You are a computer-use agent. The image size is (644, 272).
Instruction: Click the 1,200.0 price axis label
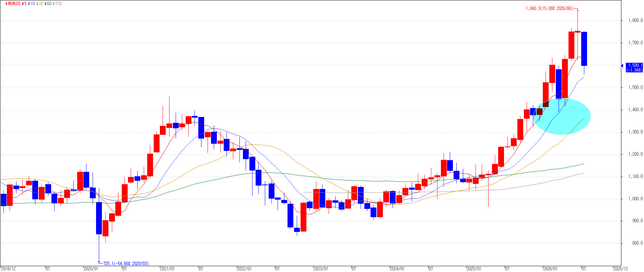pyautogui.click(x=635, y=154)
